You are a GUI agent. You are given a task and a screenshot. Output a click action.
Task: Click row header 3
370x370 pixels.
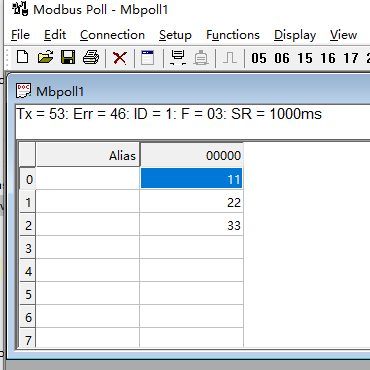click(28, 248)
